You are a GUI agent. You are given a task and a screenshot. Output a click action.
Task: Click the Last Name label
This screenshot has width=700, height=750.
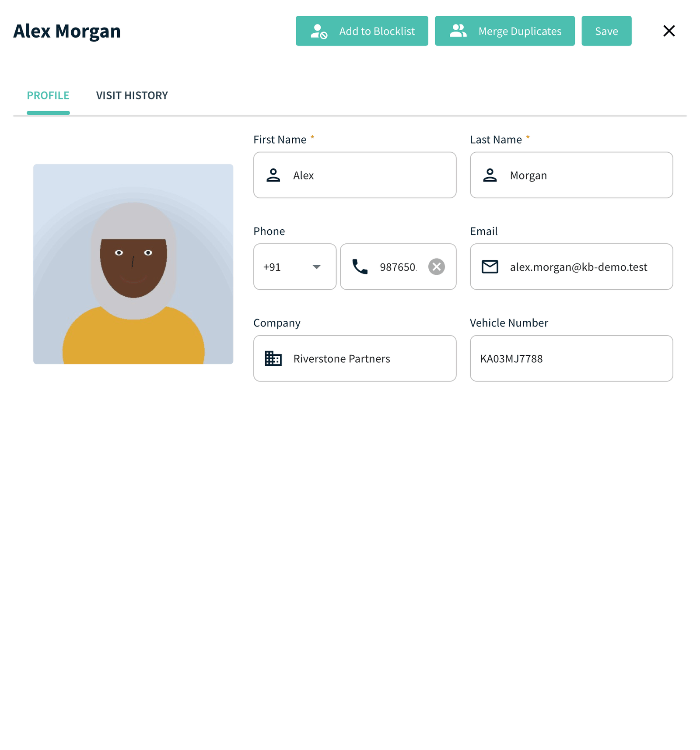coord(496,140)
